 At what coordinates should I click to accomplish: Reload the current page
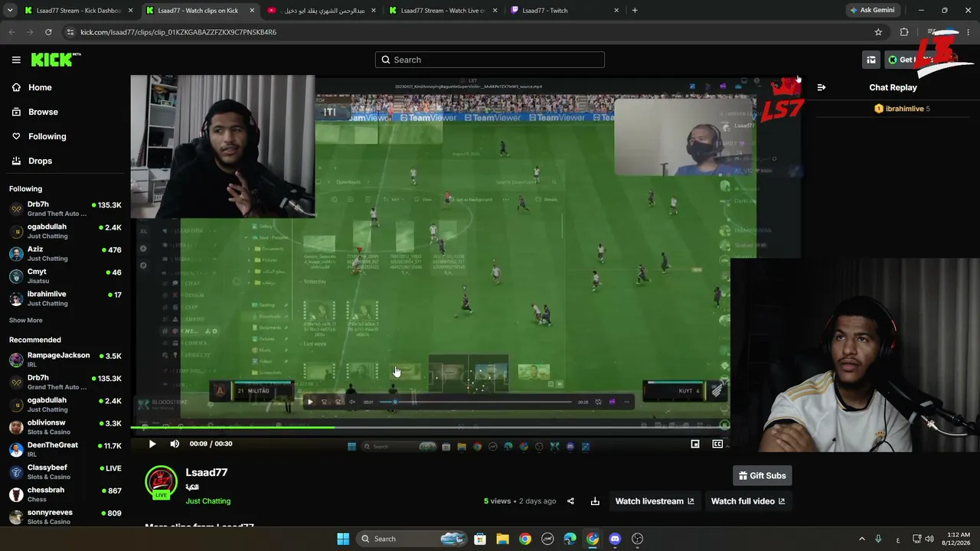click(48, 32)
